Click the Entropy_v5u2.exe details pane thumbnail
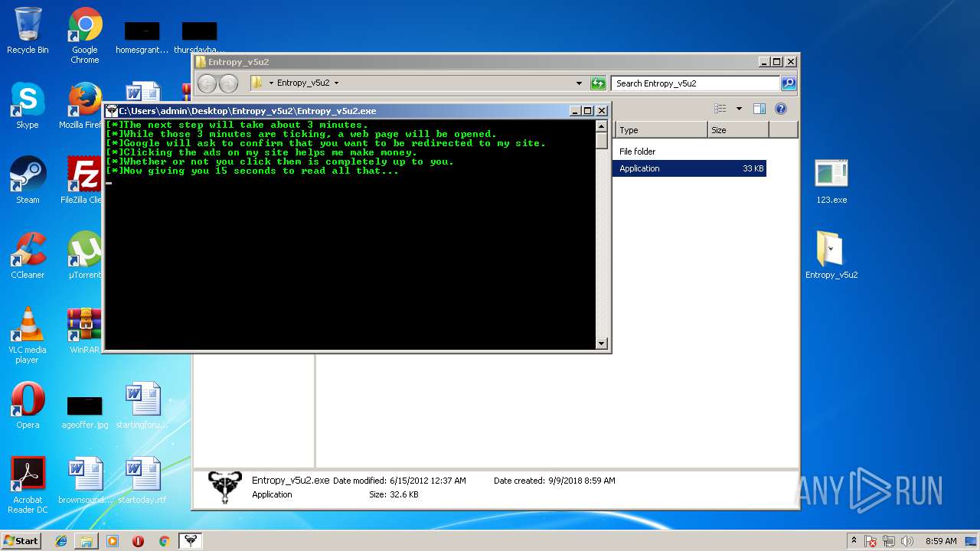Viewport: 980px width, 551px height. pyautogui.click(x=225, y=487)
